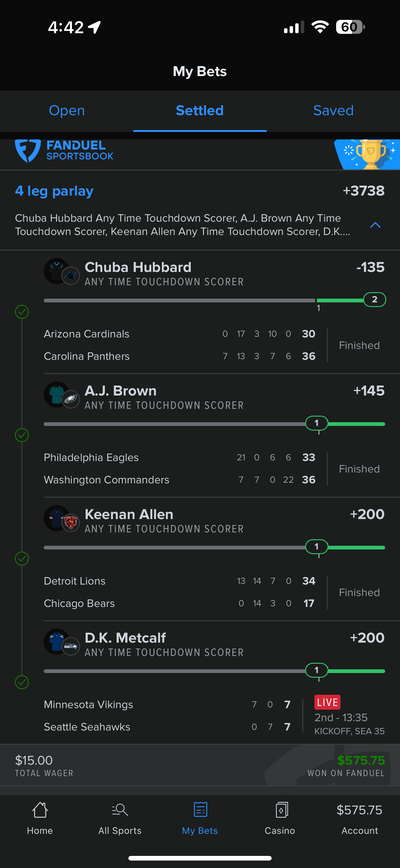Select the Settled tab

tap(200, 111)
